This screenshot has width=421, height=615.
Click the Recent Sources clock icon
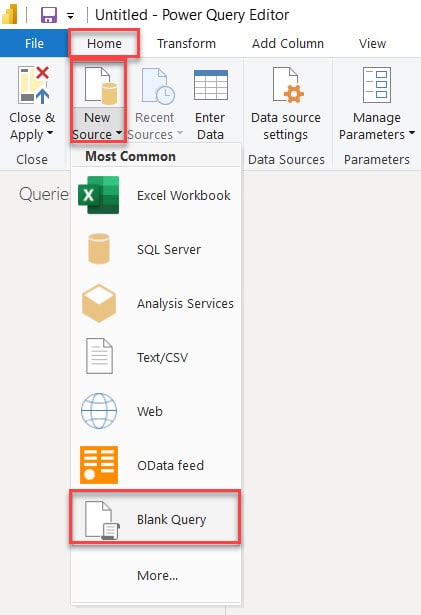(159, 86)
